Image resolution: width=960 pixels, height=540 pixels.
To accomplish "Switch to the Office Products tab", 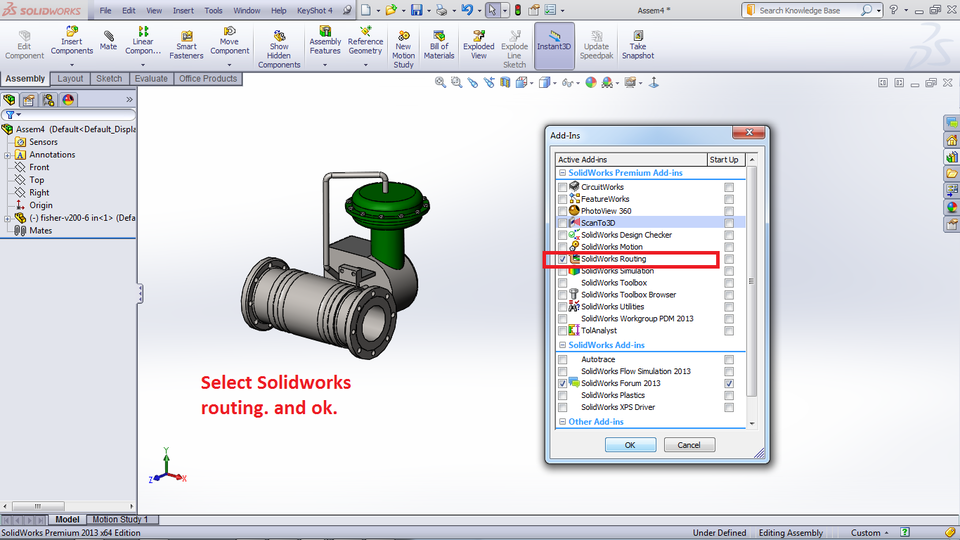I will pyautogui.click(x=208, y=79).
